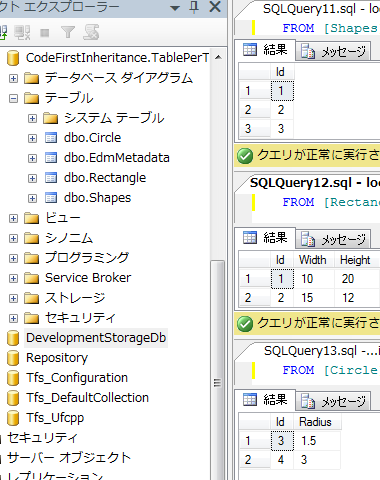Select the Repository database
This screenshot has width=380, height=480.
coord(57,358)
